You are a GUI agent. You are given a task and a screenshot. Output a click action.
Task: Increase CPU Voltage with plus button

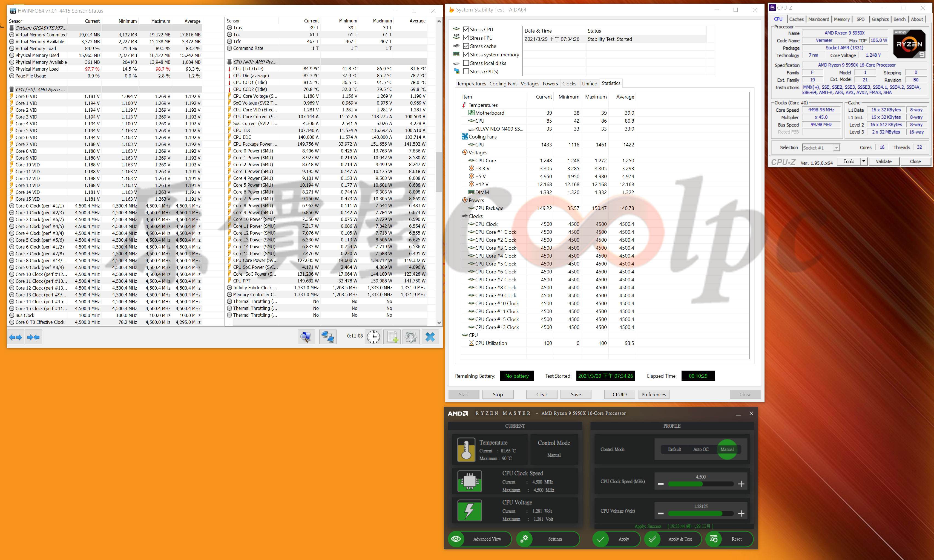tap(741, 513)
